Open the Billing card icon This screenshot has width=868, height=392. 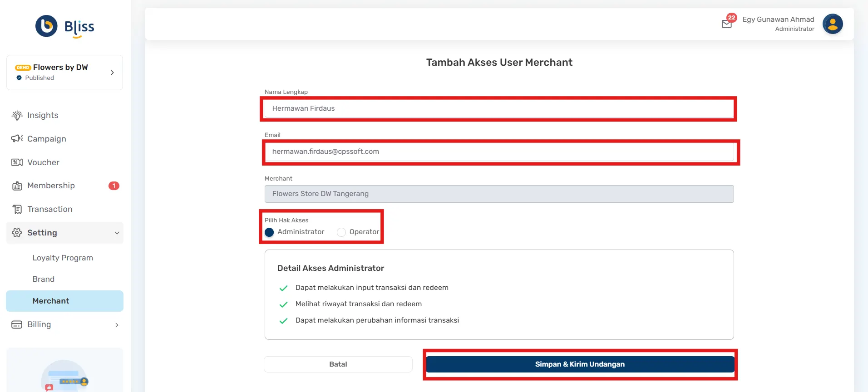pos(17,324)
